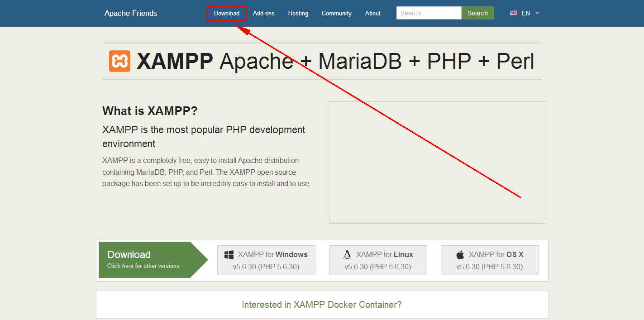Focus the Search text field
Screen dimensions: 644x320
[x=429, y=13]
